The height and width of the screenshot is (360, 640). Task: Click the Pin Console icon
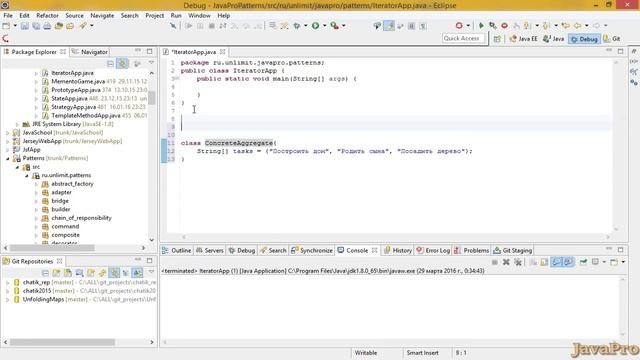583,262
